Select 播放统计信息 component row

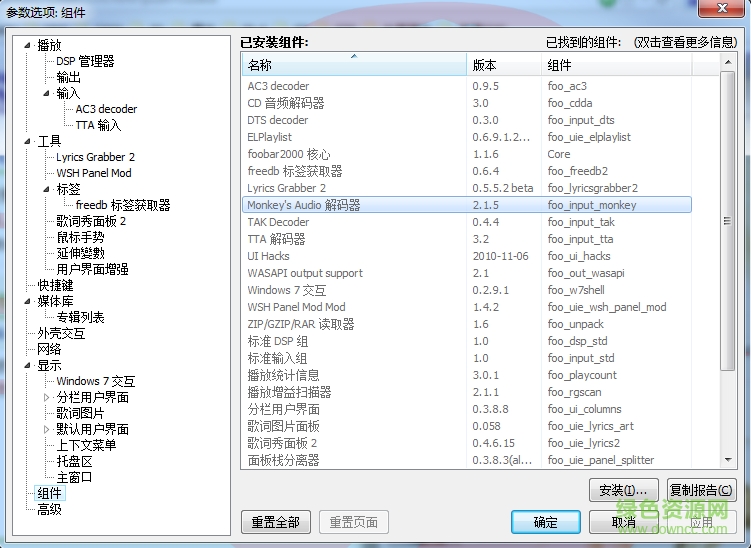coord(467,375)
